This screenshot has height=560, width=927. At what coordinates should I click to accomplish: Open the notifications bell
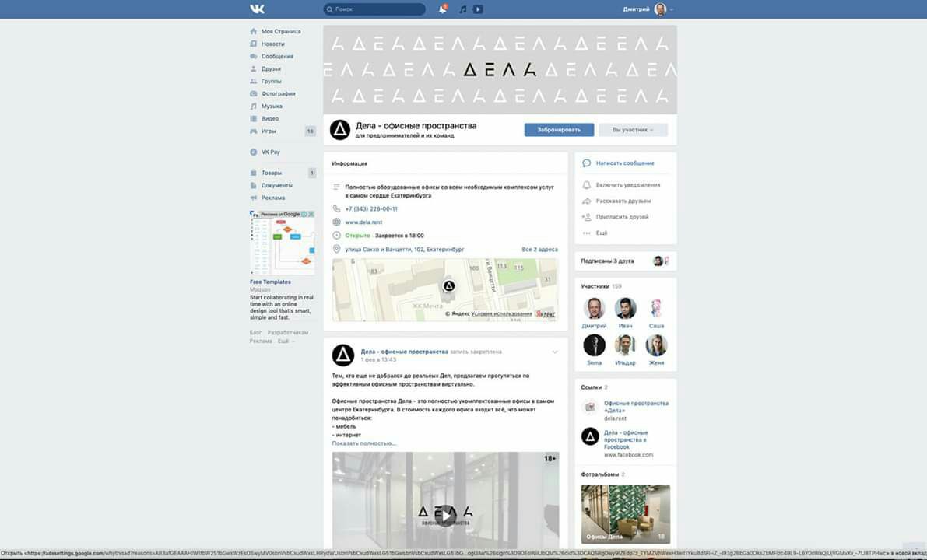pos(442,9)
